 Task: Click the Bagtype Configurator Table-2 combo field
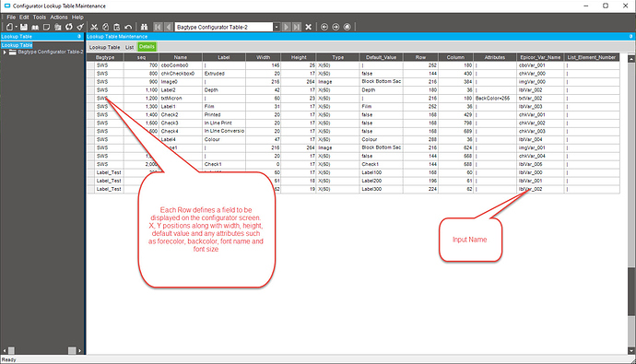pos(224,27)
